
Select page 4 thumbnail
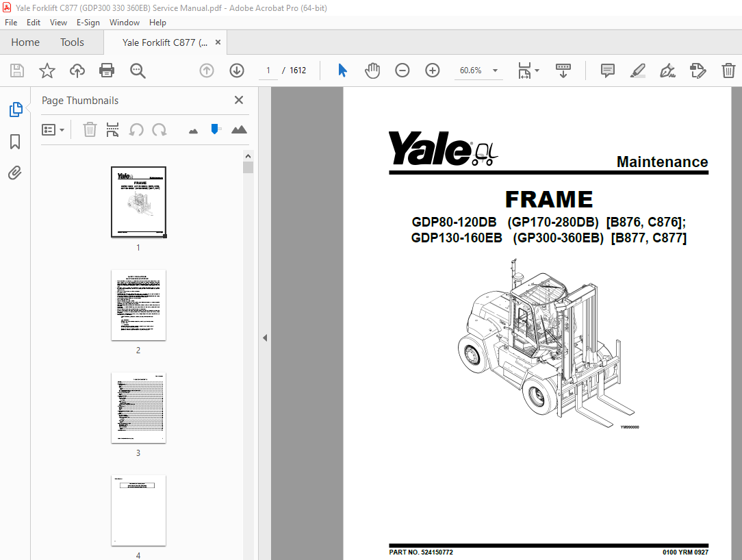click(138, 510)
